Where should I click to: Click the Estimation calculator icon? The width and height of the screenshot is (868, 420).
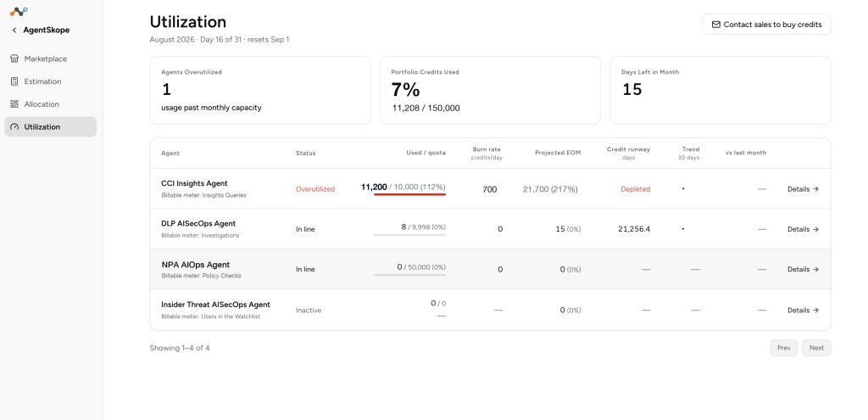pos(14,81)
